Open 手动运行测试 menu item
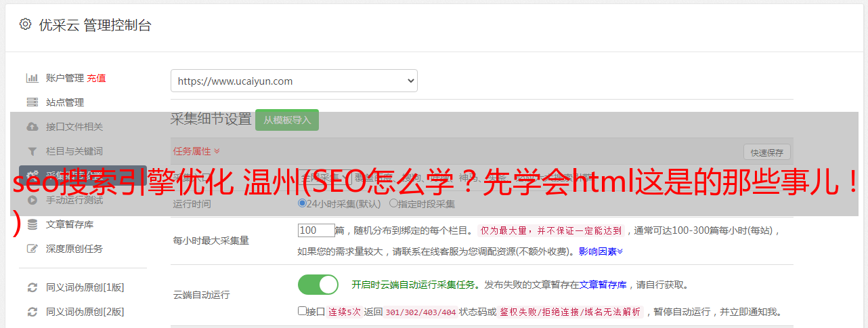Image resolution: width=868 pixels, height=328 pixels. (x=74, y=200)
